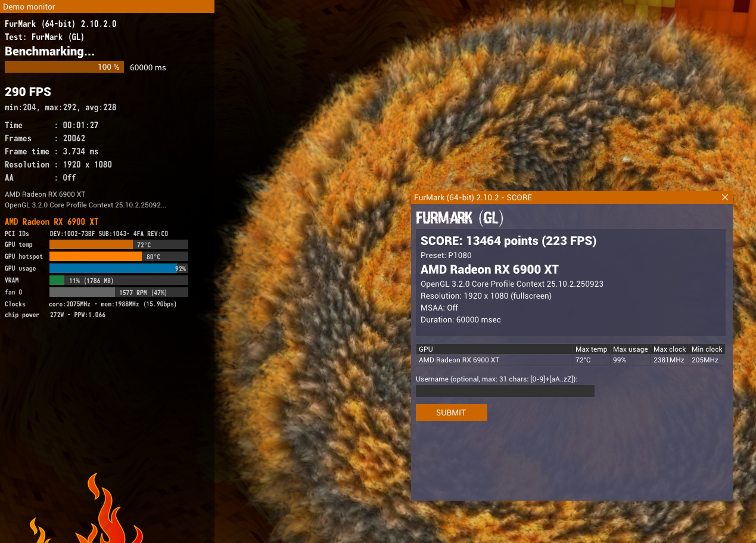Select the Max usage column header
This screenshot has width=756, height=543.
click(x=630, y=349)
